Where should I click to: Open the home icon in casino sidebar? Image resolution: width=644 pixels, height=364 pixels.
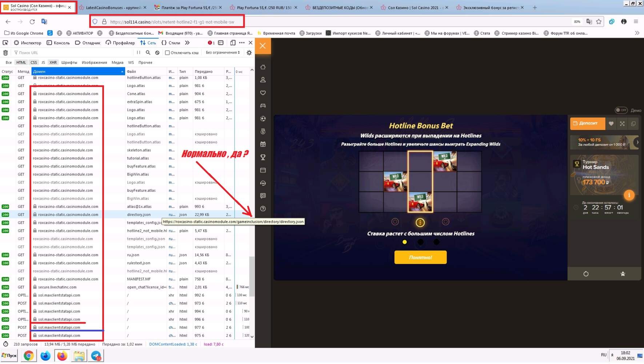(263, 67)
